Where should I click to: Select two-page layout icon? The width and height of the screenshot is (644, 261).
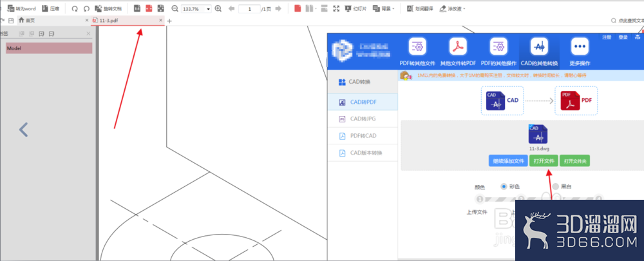click(309, 8)
